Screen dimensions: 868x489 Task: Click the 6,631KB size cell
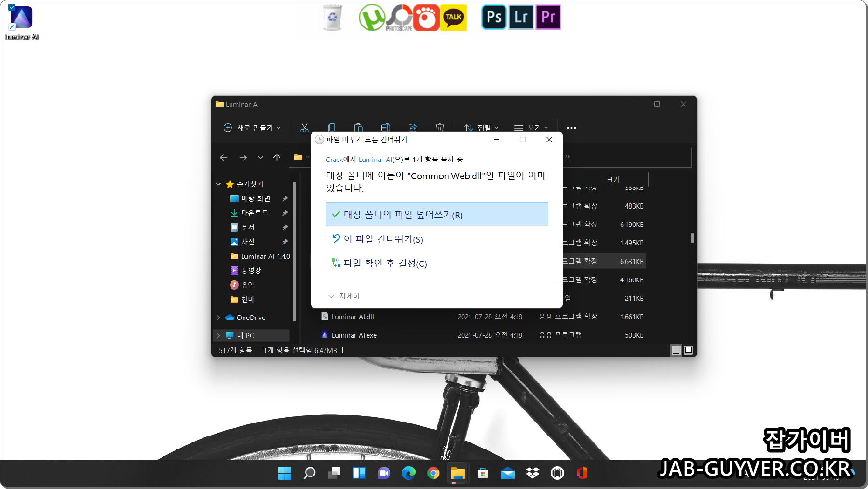631,261
